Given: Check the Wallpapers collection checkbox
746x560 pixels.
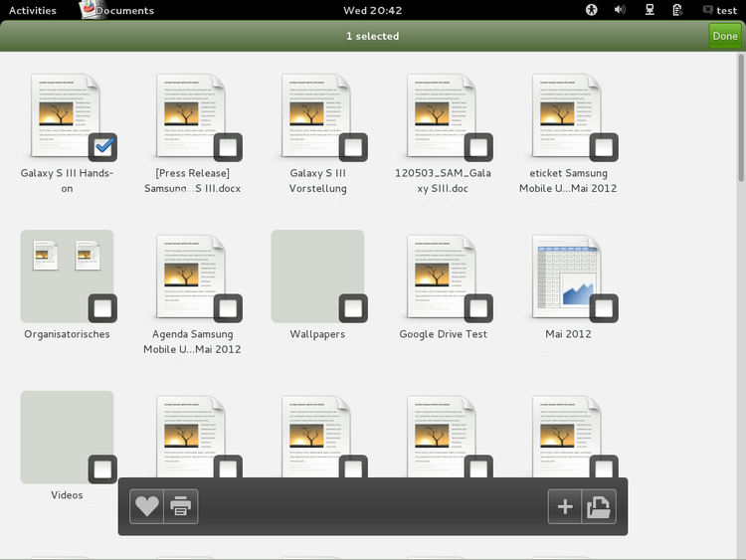Looking at the screenshot, I should 353,308.
